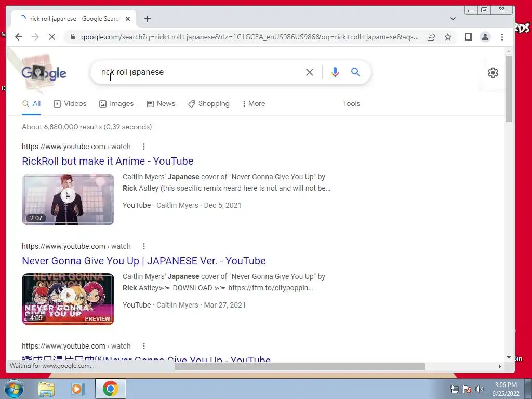Viewport: 532px width, 399px height.
Task: Click the Dec 5, 2021 date text
Action: click(222, 205)
